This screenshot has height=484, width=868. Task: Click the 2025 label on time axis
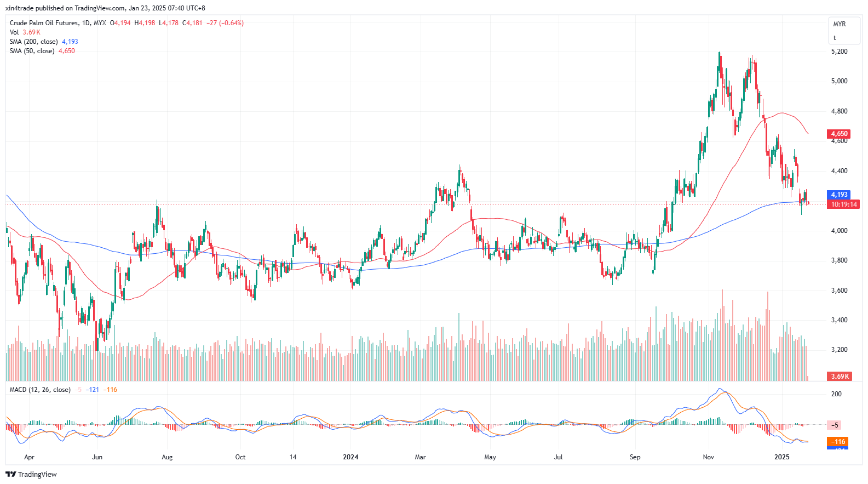click(x=782, y=457)
